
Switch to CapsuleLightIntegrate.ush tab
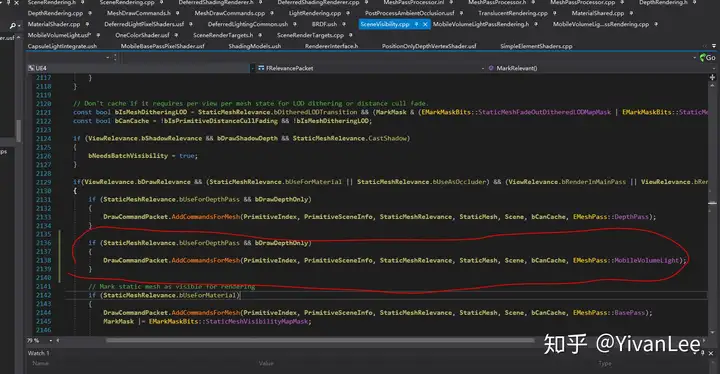click(62, 46)
